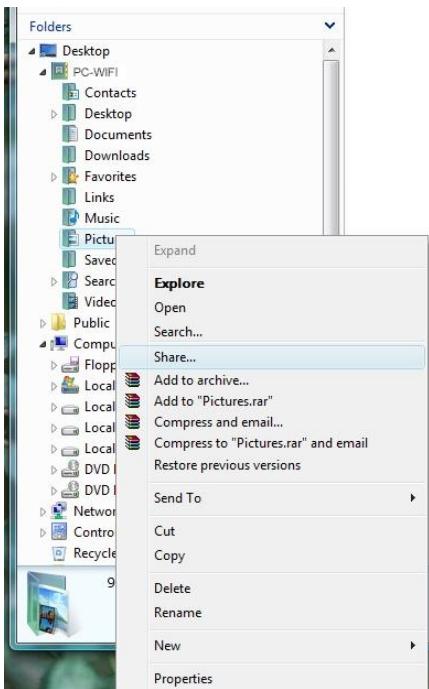429x689 pixels.
Task: Choose Open in the context menu
Action: coord(273,308)
